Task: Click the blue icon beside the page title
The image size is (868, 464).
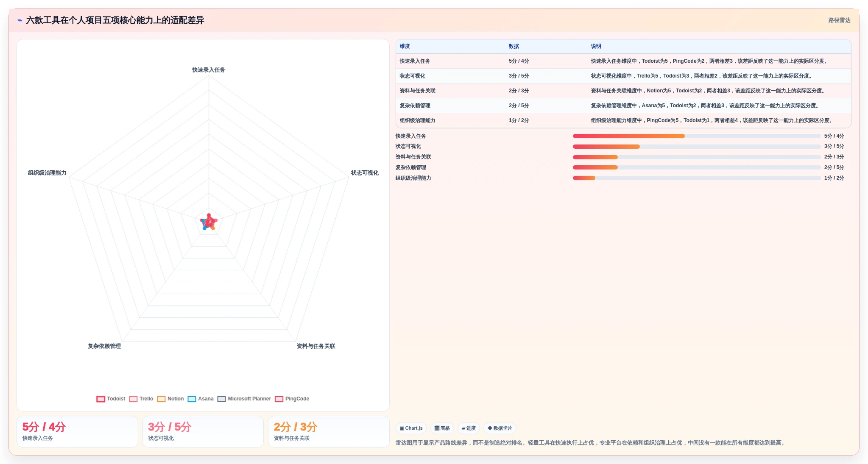Action: pyautogui.click(x=20, y=20)
